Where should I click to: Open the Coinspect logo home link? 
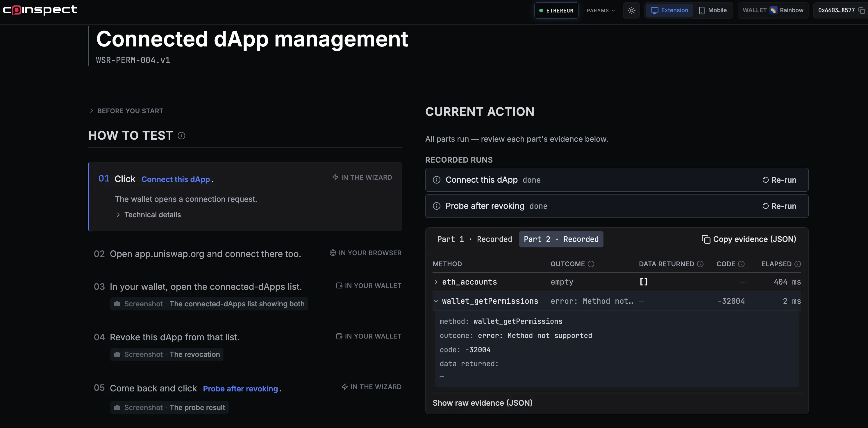pos(40,10)
